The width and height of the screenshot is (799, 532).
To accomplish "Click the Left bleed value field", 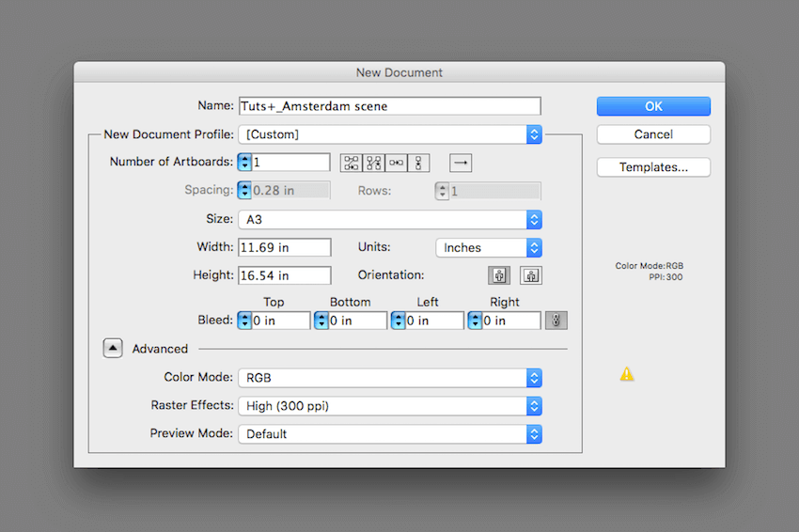I will (x=434, y=321).
